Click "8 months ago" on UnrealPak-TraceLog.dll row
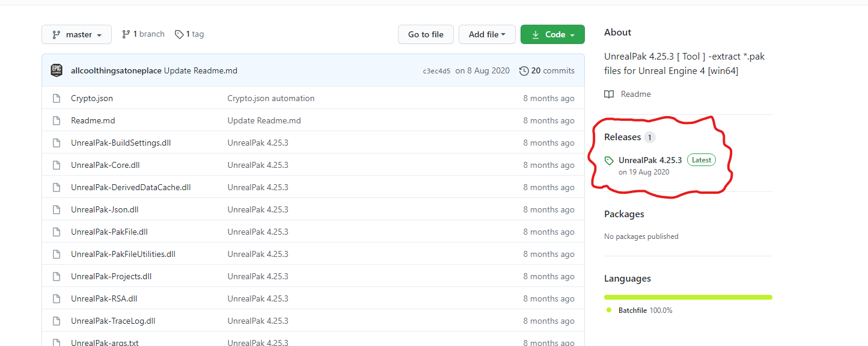868x346 pixels. click(549, 321)
